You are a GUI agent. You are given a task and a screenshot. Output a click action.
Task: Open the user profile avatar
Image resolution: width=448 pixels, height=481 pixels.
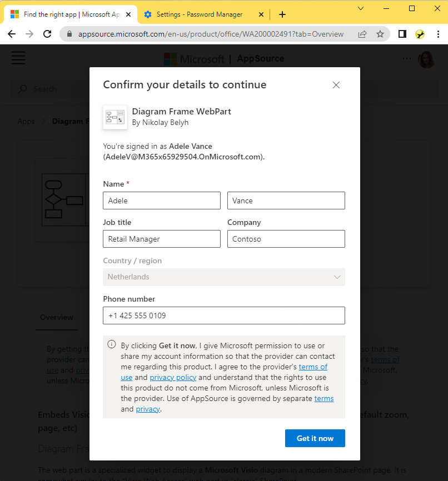pos(426,59)
